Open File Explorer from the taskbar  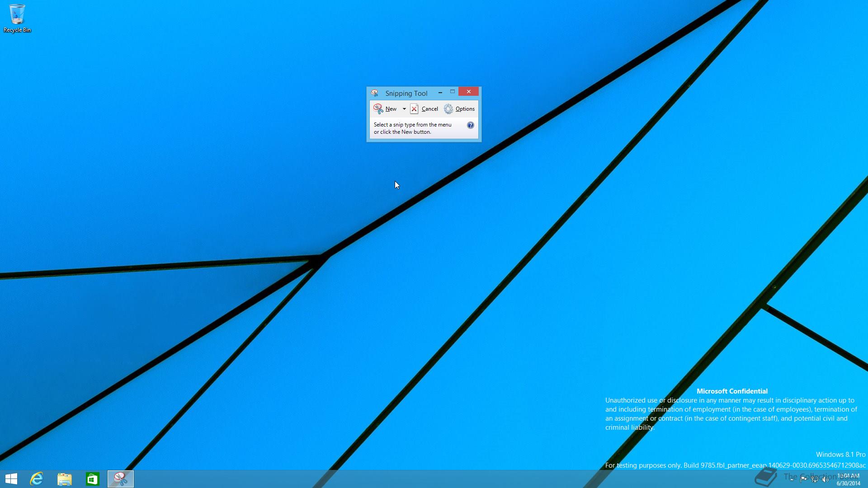(x=65, y=479)
